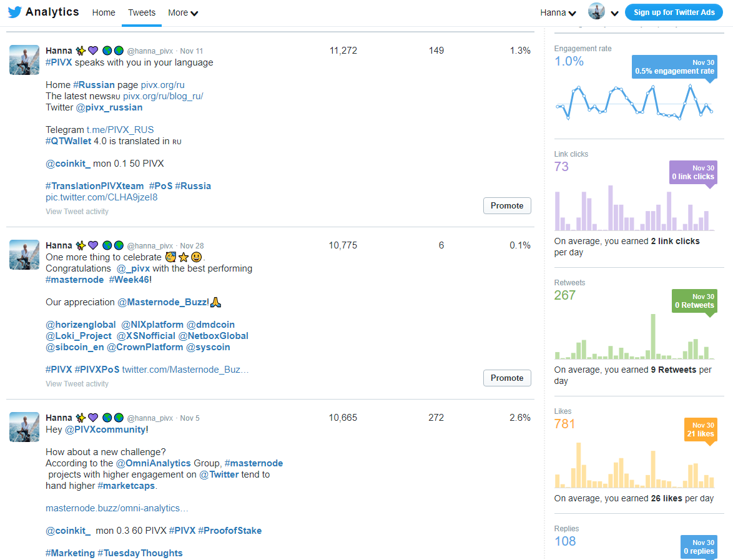Open @Masternode_Buzz mention

[x=163, y=302]
